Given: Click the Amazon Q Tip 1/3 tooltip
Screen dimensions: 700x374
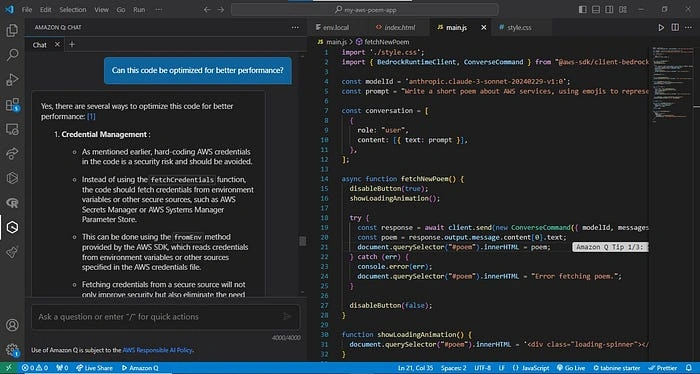Looking at the screenshot, I should 610,247.
